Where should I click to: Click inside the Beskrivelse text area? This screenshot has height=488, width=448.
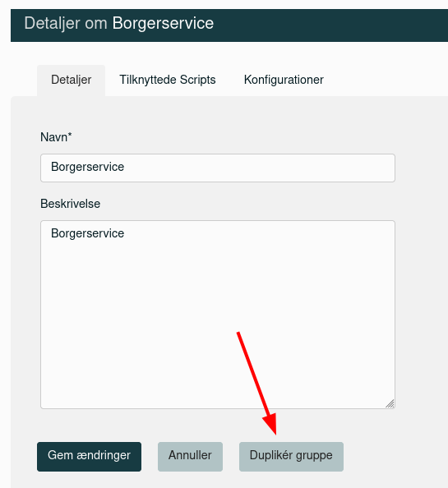[x=218, y=315]
